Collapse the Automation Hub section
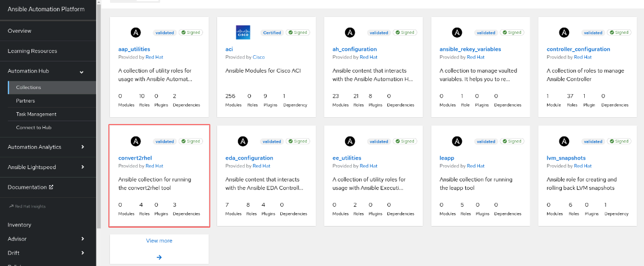 point(82,72)
